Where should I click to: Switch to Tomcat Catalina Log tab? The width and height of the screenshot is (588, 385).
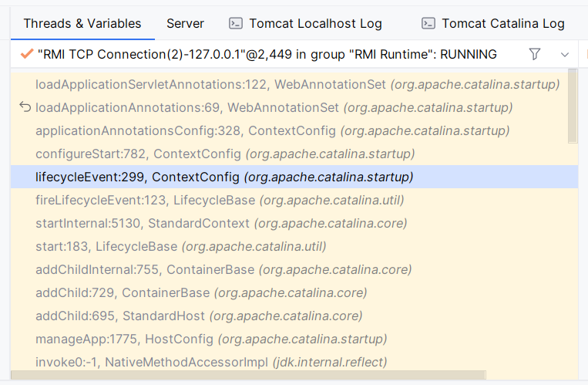pyautogui.click(x=502, y=24)
